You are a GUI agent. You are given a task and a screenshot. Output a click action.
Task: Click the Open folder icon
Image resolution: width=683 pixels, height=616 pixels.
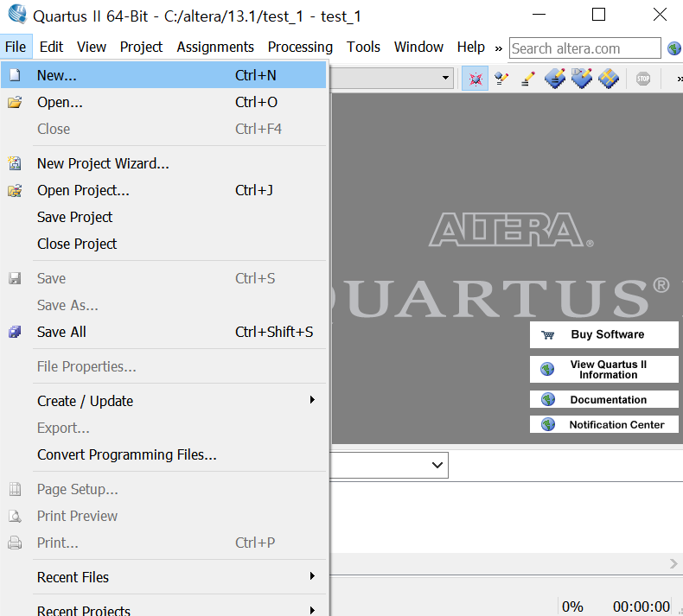point(15,102)
